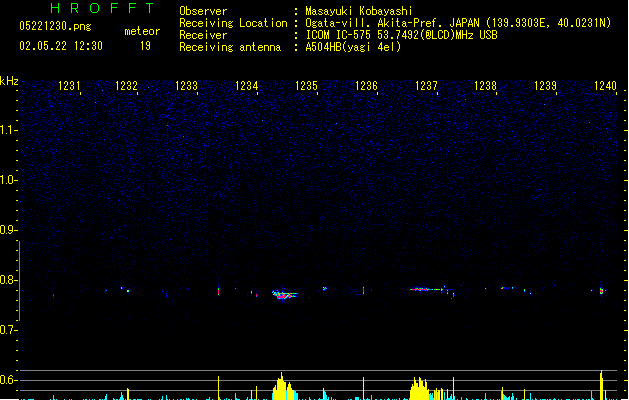Click the 1233 time marker
The height and width of the screenshot is (400, 629).
(187, 86)
